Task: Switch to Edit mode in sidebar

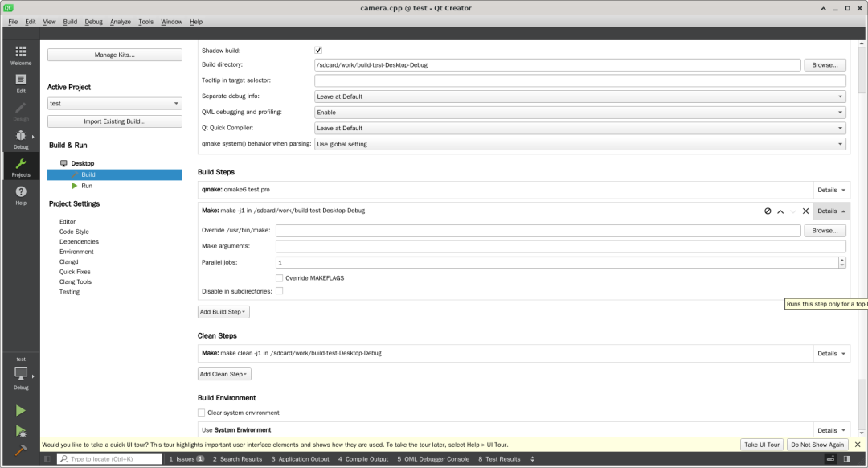Action: click(20, 84)
